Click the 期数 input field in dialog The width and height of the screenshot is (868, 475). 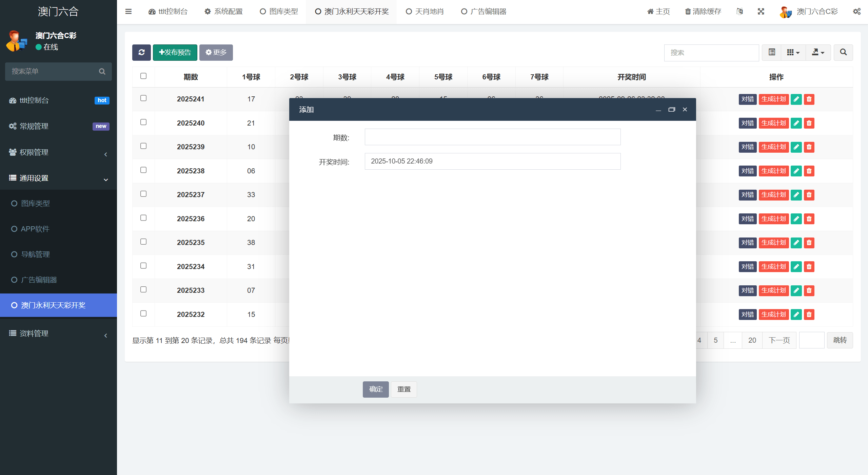point(492,137)
